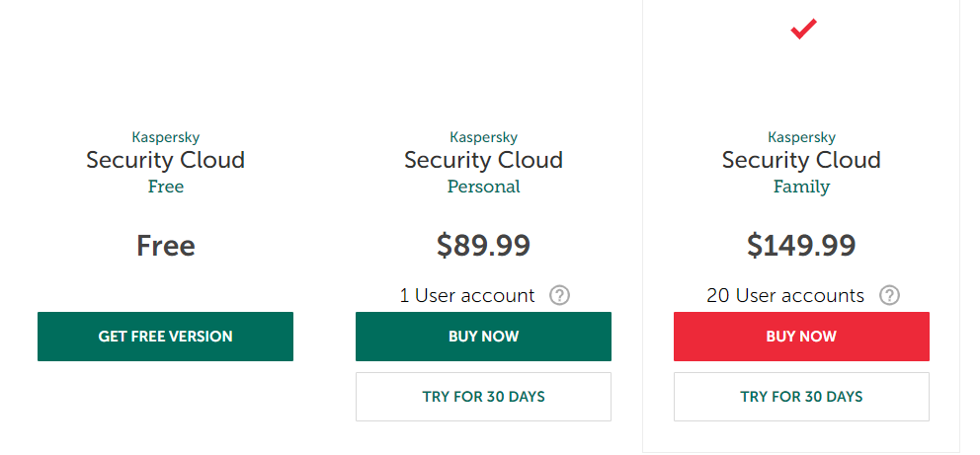Click the $149.99 price
Screen dimensions: 980x455
pyautogui.click(x=801, y=246)
